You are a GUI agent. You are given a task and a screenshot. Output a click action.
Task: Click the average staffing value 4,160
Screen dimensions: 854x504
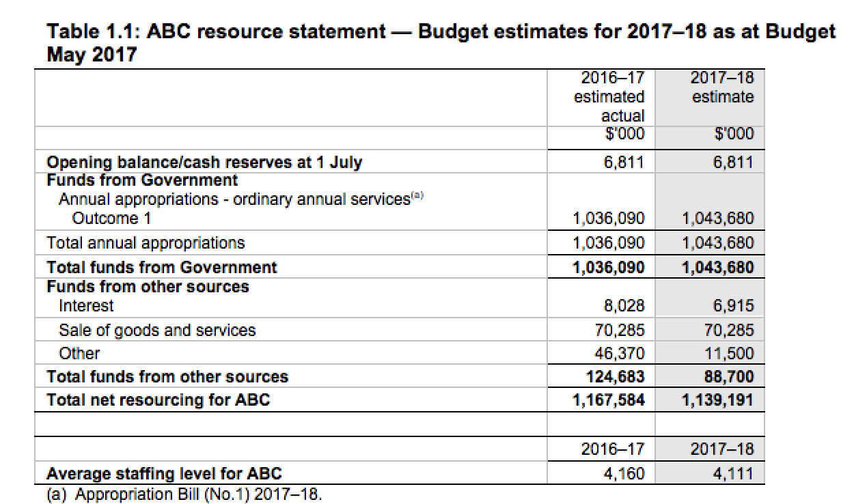(625, 473)
